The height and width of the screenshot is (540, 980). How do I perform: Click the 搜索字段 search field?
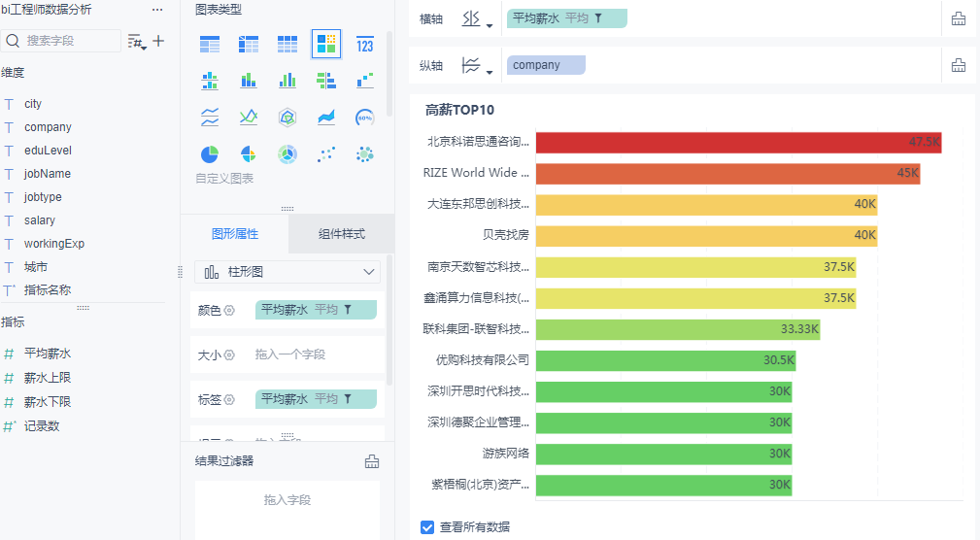61,41
